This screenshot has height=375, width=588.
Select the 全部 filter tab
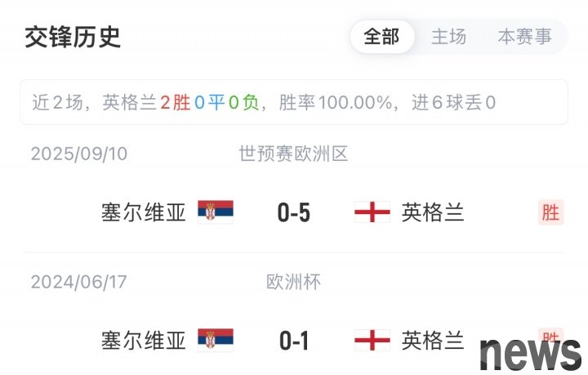(381, 37)
